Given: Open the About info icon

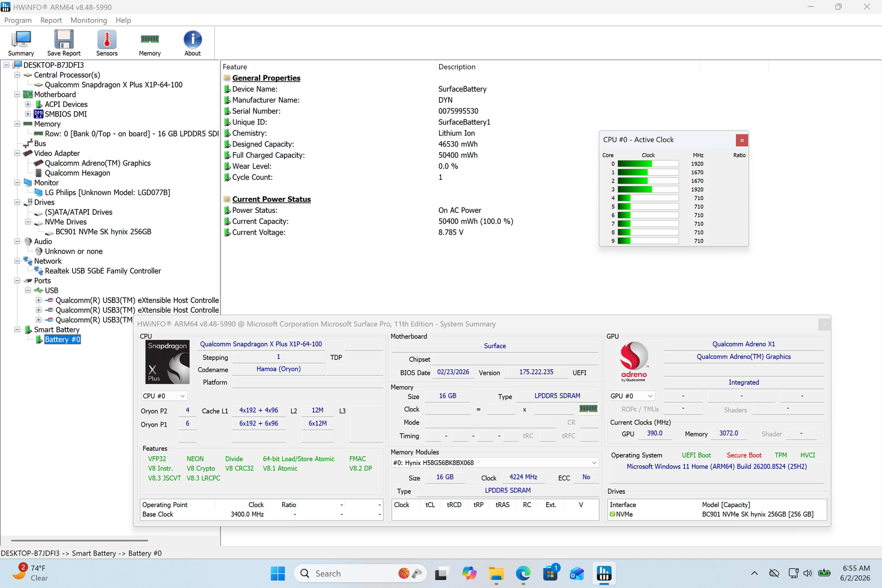Looking at the screenshot, I should tap(193, 43).
